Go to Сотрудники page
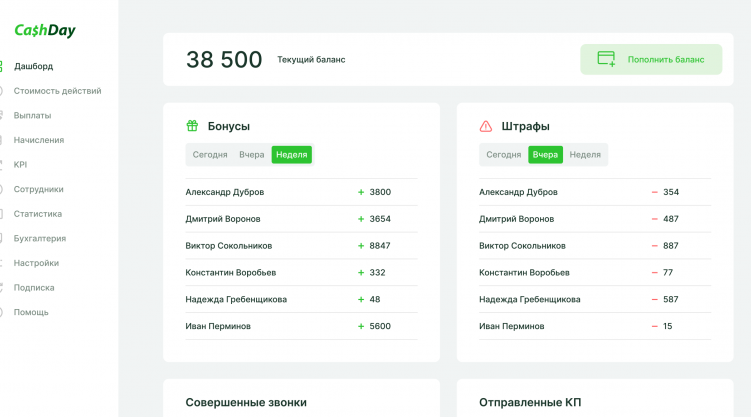This screenshot has height=417, width=751. (38, 189)
